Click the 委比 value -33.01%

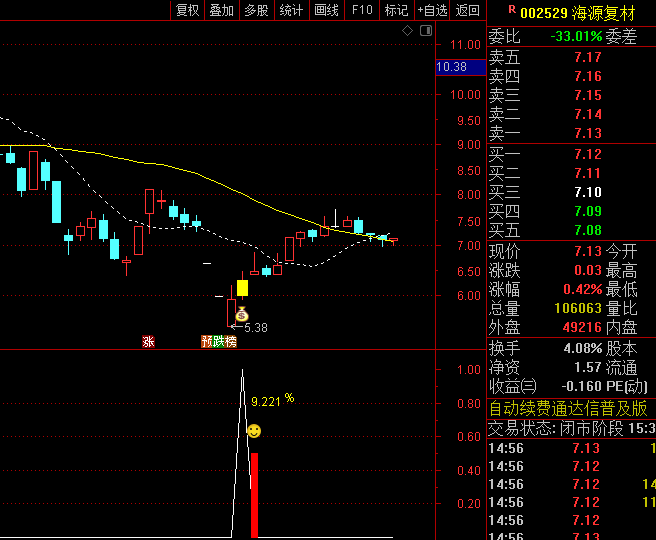(576, 36)
